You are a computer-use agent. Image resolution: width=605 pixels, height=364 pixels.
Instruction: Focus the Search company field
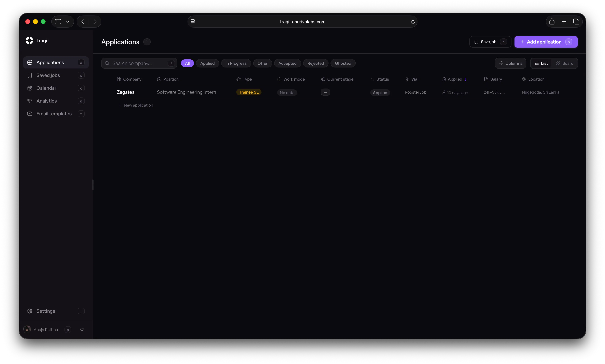tap(139, 63)
